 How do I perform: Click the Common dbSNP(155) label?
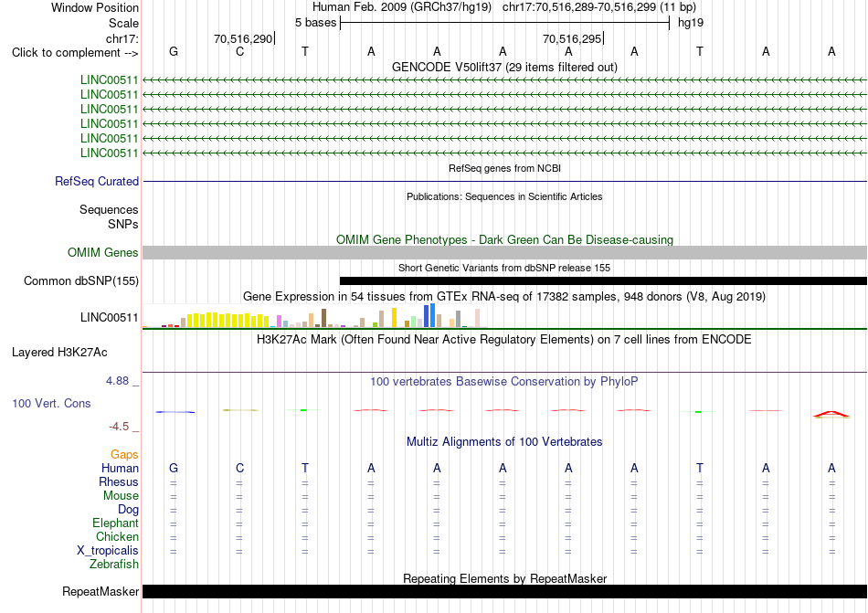click(x=81, y=281)
